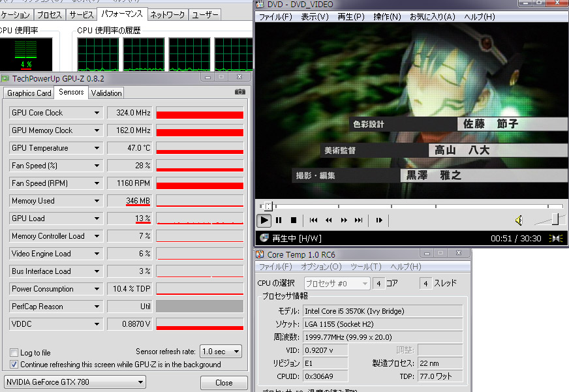Open the プロセス tab in Task Manager
Screen dimensions: 569x392
tap(50, 15)
